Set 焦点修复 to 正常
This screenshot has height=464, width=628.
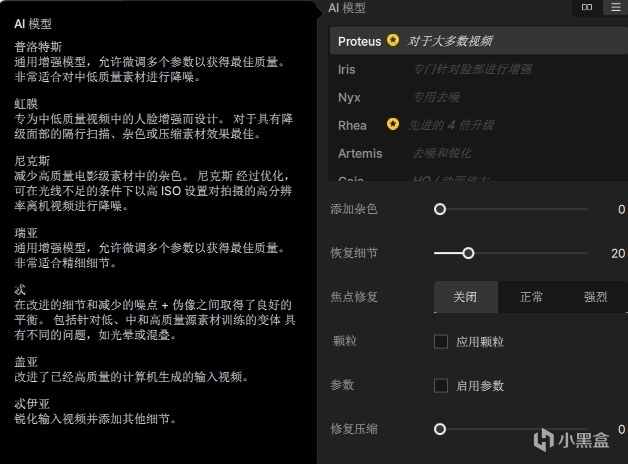[x=531, y=297]
